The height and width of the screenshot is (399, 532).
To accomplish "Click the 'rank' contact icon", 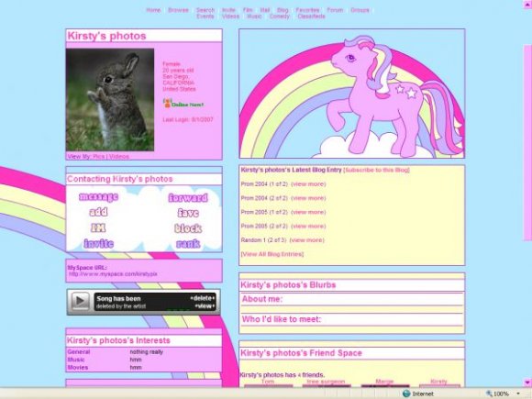I will (x=188, y=244).
